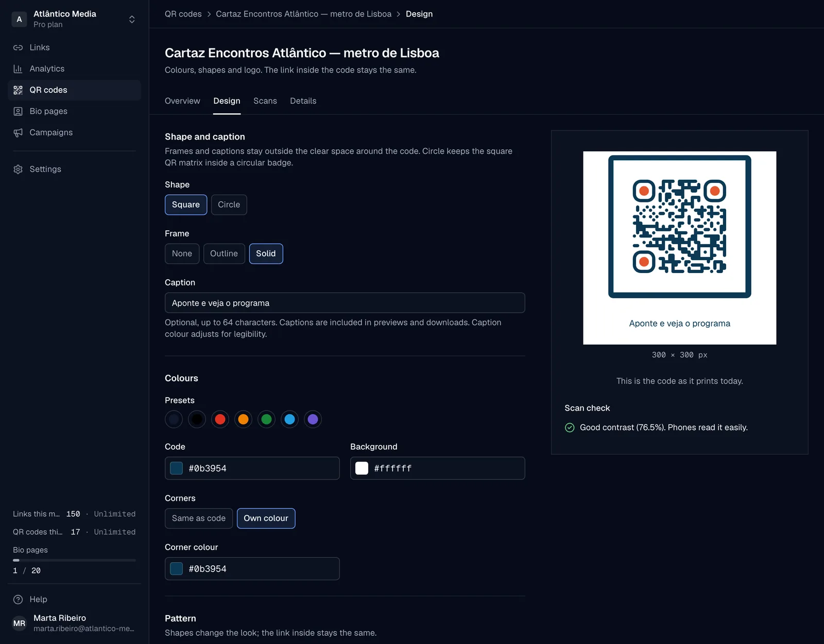824x644 pixels.
Task: Open the Background white colour swatch
Action: pyautogui.click(x=362, y=468)
